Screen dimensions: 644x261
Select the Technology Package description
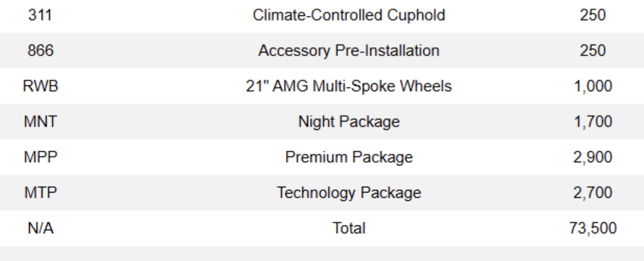[x=349, y=193]
